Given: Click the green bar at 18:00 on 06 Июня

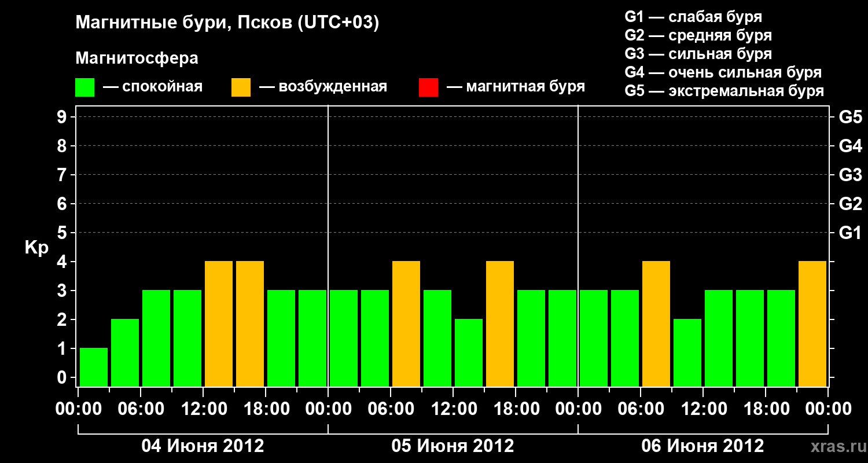Looking at the screenshot, I should (x=781, y=338).
